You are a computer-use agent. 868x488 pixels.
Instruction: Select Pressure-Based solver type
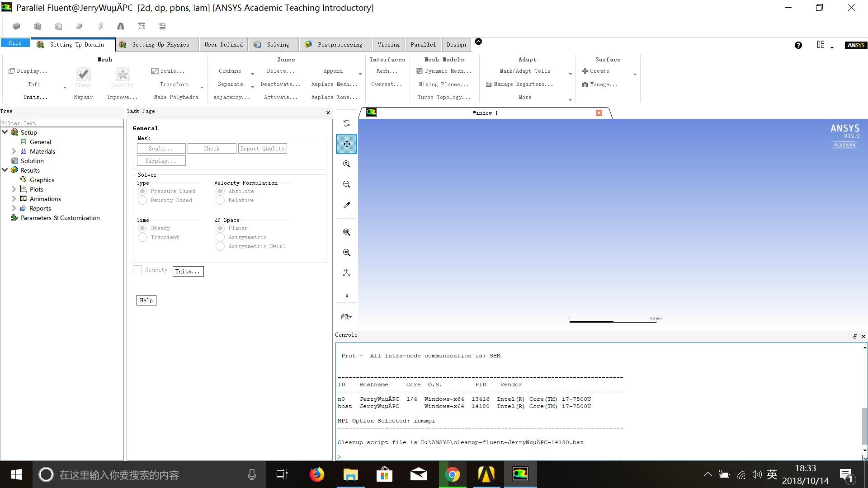pyautogui.click(x=142, y=191)
